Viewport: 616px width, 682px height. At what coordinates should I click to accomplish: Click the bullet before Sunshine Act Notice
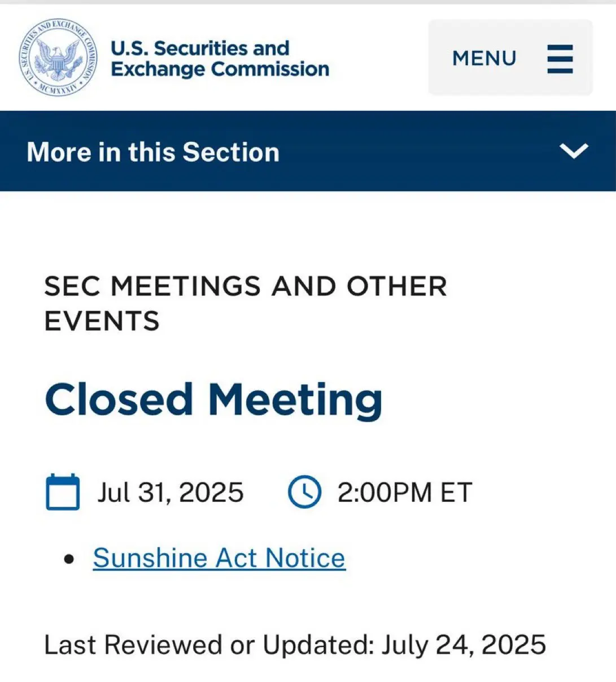[69, 560]
